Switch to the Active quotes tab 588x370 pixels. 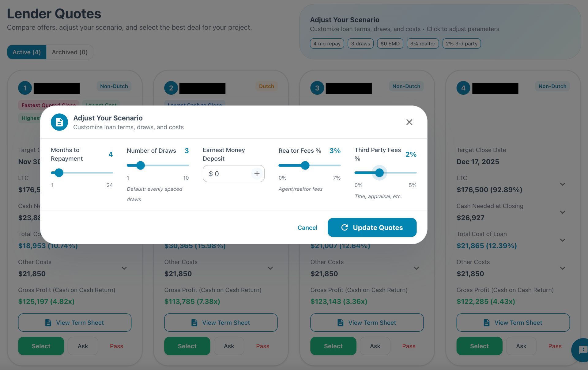[26, 52]
